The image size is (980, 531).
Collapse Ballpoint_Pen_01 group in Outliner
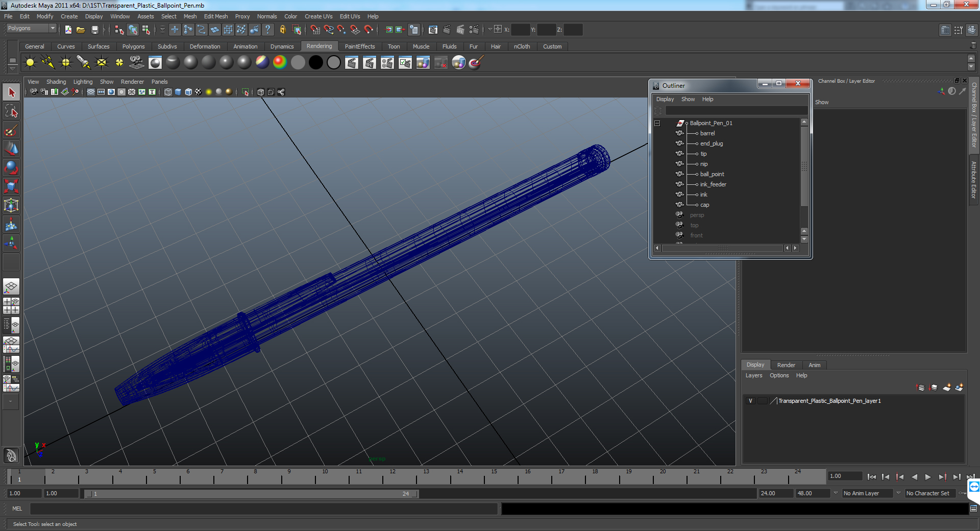657,123
